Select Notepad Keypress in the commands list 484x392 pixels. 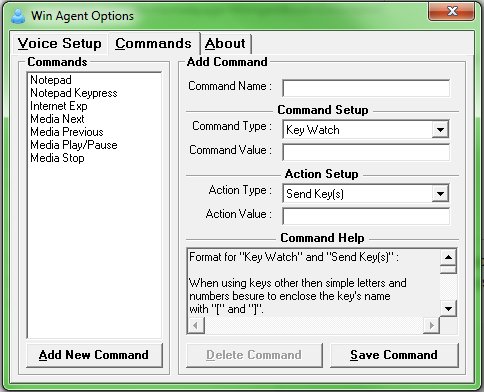click(74, 93)
